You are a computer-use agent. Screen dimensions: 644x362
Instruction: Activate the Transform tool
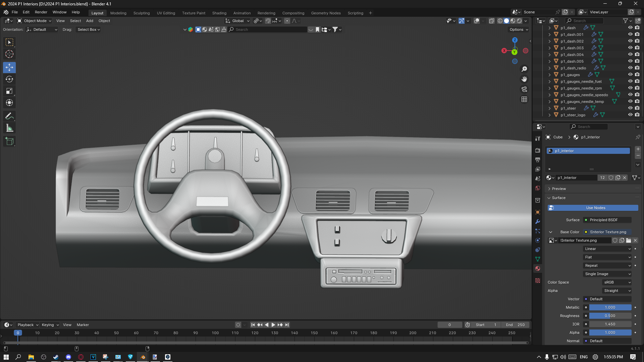coord(9,103)
